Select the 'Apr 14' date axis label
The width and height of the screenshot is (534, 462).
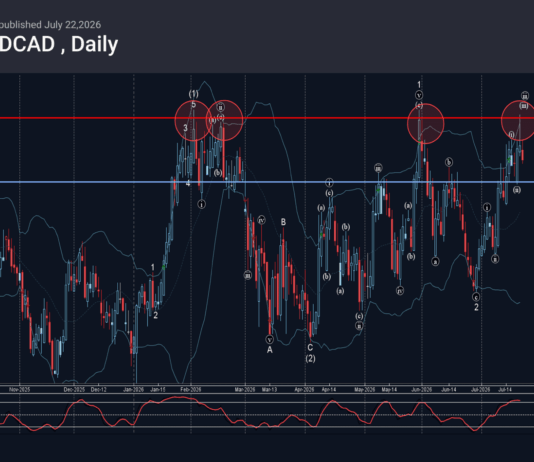tap(329, 389)
